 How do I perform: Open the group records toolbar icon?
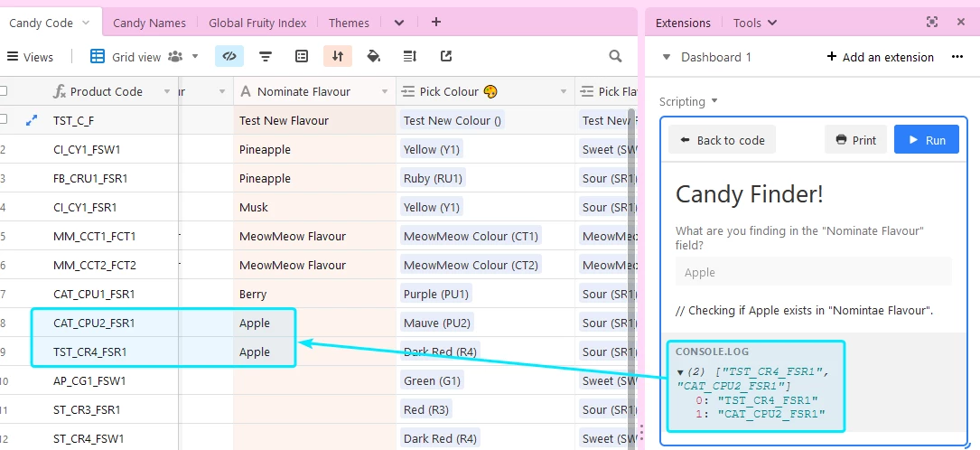tap(302, 56)
